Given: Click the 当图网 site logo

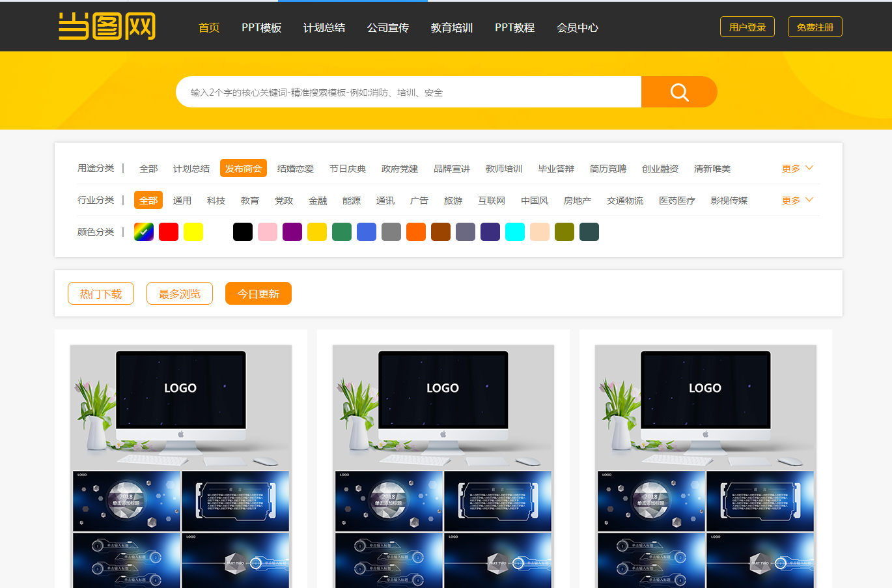Looking at the screenshot, I should click(107, 27).
